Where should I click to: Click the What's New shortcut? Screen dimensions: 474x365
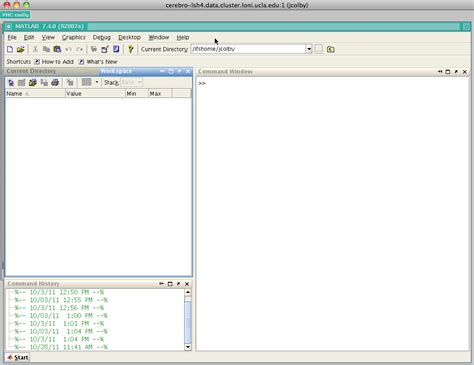(x=98, y=62)
